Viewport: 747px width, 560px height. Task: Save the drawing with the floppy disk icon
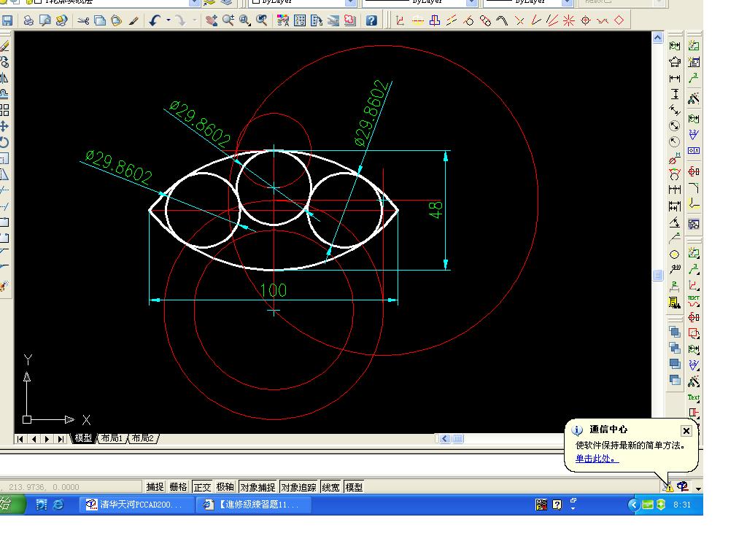pos(7,20)
